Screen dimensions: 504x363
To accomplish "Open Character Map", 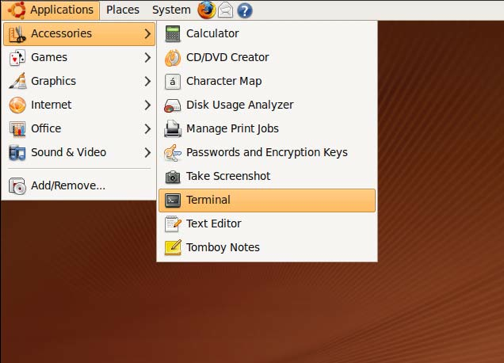I will 267,81.
